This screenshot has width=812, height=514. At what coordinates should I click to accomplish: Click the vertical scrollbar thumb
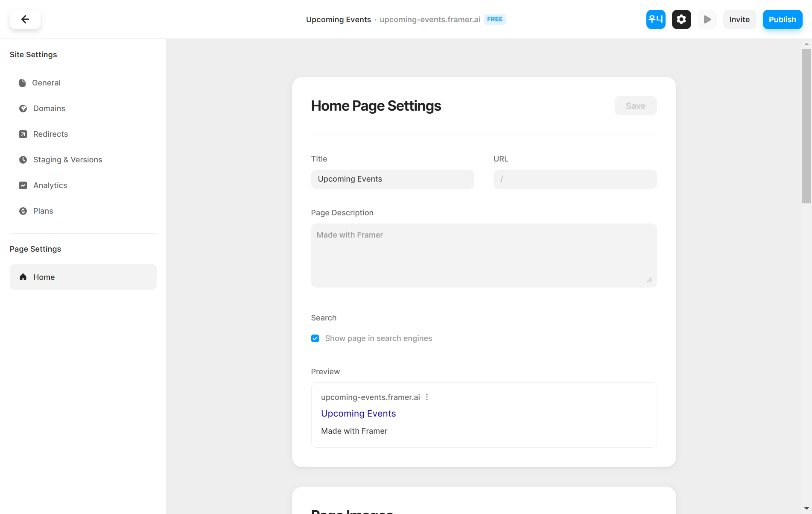click(x=806, y=126)
